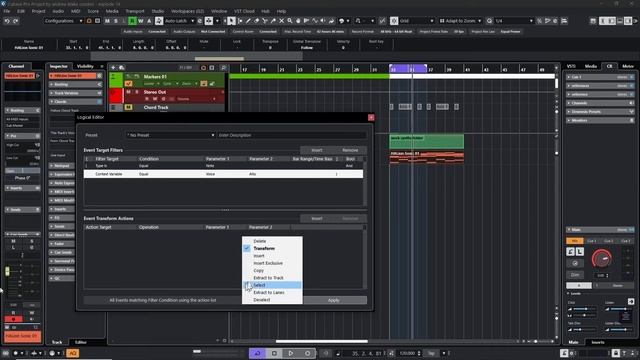Expand Track Versions section in Inspector

click(x=76, y=93)
